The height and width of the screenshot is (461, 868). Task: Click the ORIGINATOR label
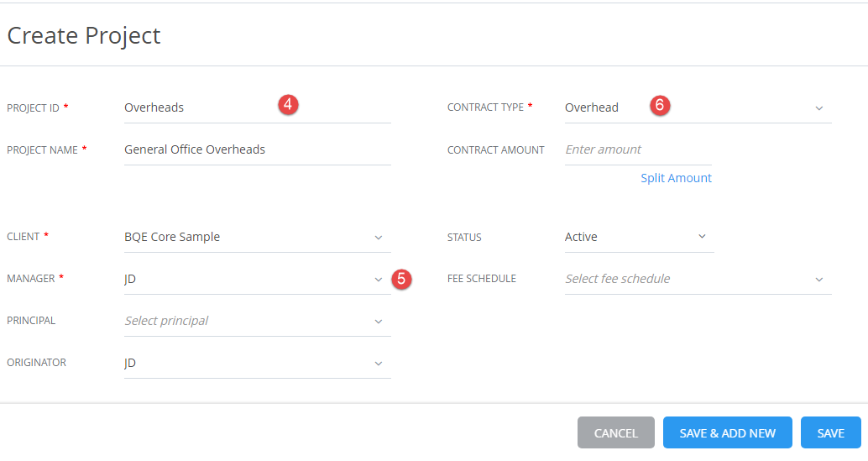37,363
